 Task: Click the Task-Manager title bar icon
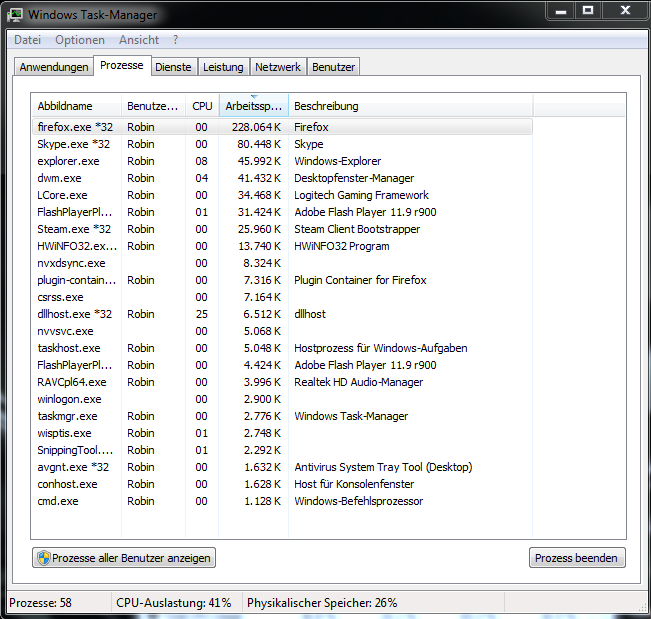click(x=15, y=15)
